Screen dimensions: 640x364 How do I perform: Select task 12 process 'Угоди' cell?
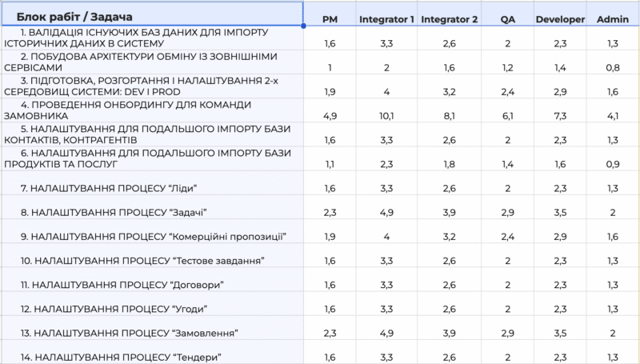(x=152, y=303)
